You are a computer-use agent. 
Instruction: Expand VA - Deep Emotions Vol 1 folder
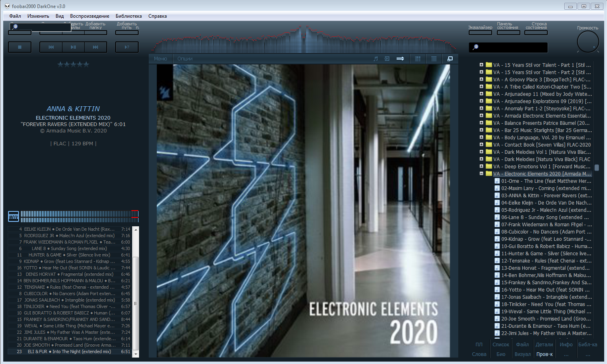pyautogui.click(x=481, y=166)
